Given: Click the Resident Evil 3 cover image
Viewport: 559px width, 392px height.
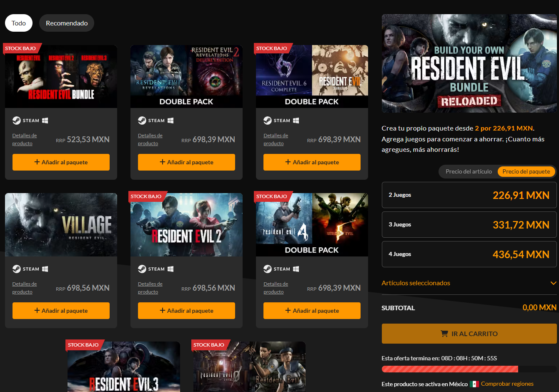Looking at the screenshot, I should tap(124, 367).
